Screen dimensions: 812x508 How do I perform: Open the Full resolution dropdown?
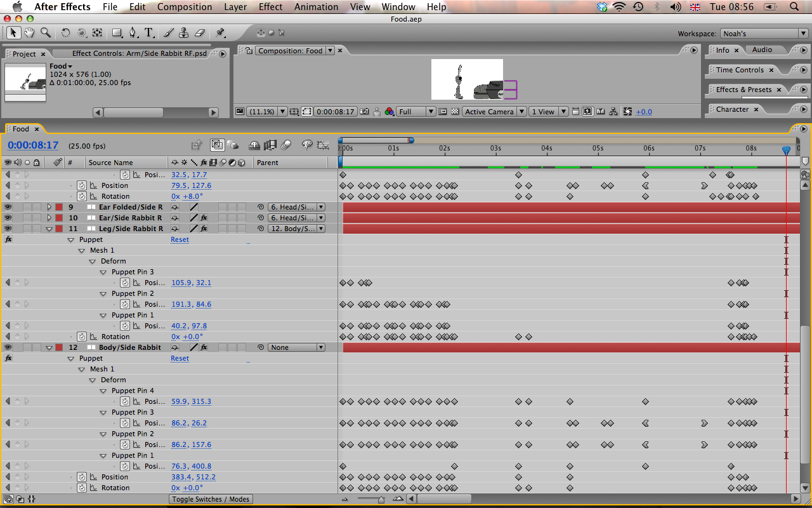(x=416, y=112)
